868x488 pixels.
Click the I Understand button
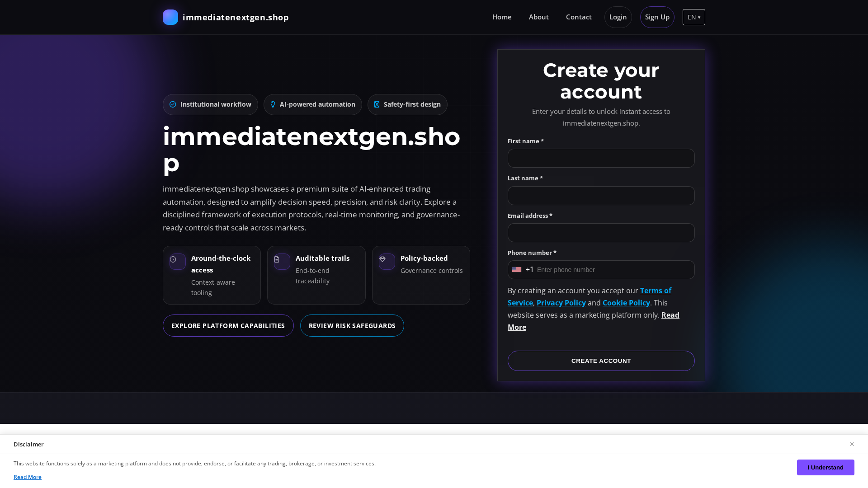(826, 468)
